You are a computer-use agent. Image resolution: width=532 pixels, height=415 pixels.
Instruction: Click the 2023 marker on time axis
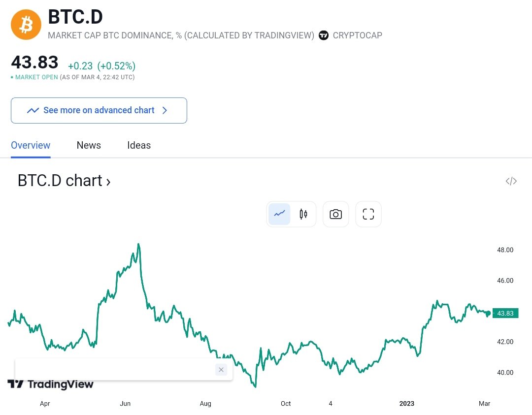407,404
